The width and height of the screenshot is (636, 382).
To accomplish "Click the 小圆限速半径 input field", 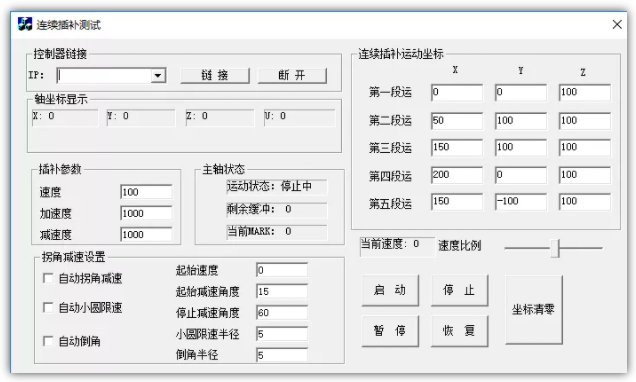I will click(x=282, y=334).
